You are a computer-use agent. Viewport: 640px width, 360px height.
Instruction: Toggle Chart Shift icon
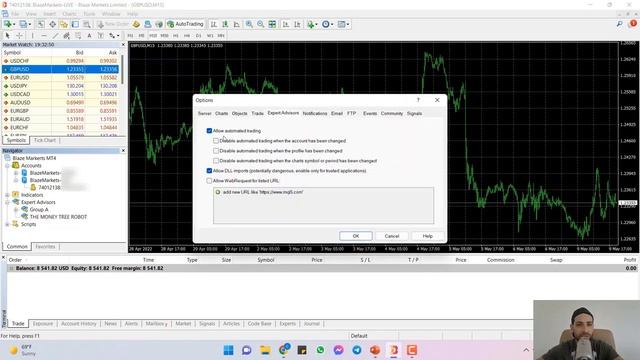[297, 24]
